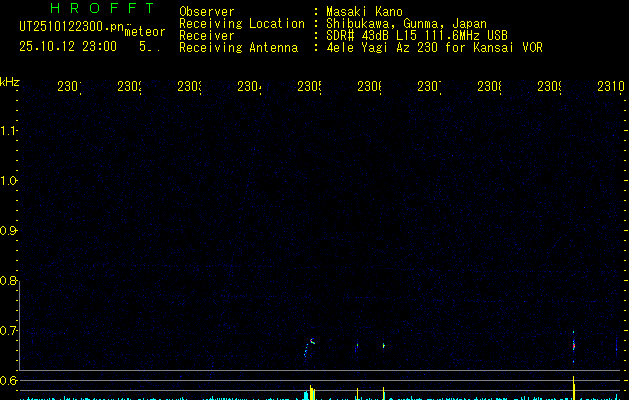The width and height of the screenshot is (629, 400).
Task: Click the 0.9 frequency axis label
Action: click(x=10, y=231)
